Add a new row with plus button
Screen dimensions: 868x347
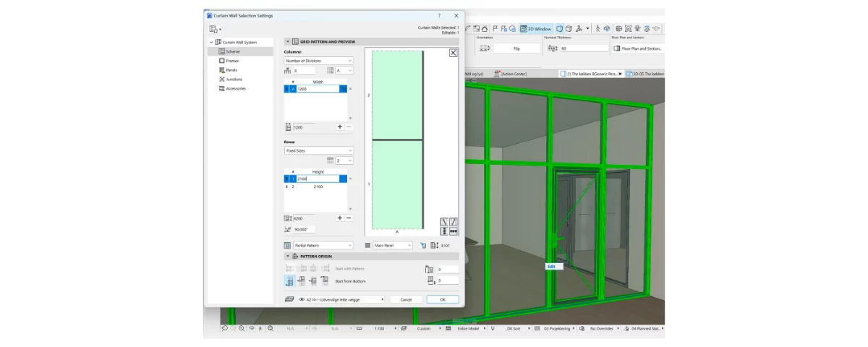340,218
